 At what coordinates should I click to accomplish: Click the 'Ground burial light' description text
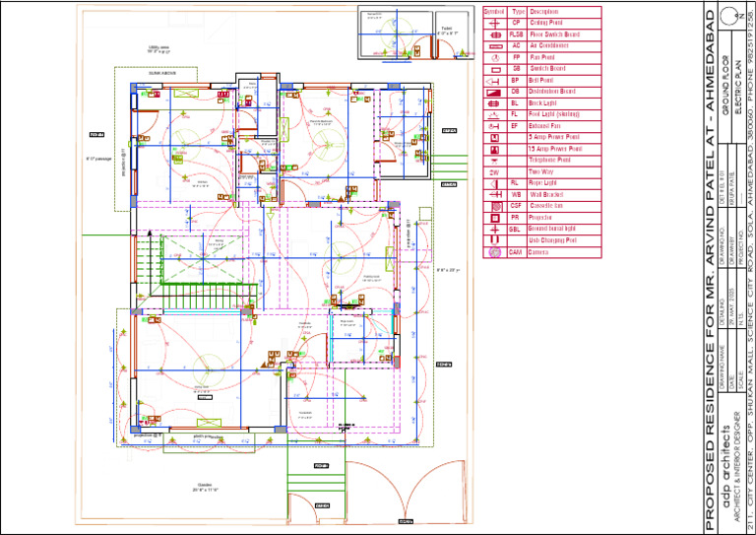pos(552,229)
